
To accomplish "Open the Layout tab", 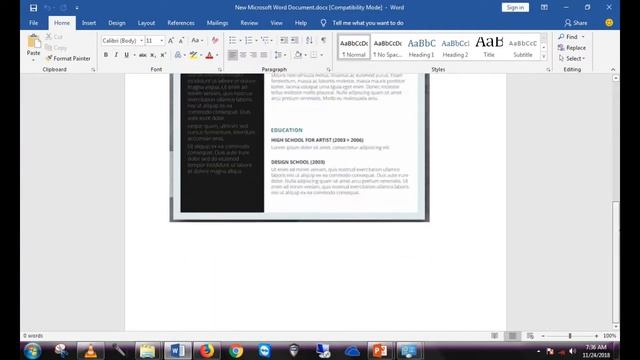I will coord(146,23).
